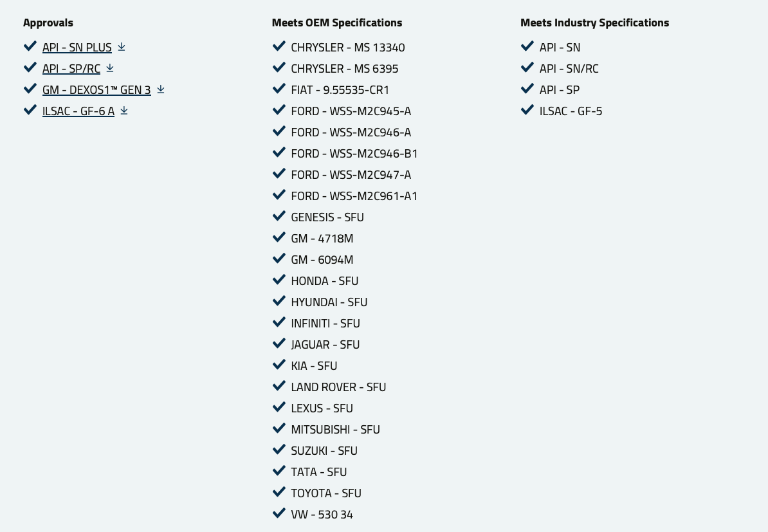
Task: Click download icon beside API - SP/RC
Action: tap(110, 68)
